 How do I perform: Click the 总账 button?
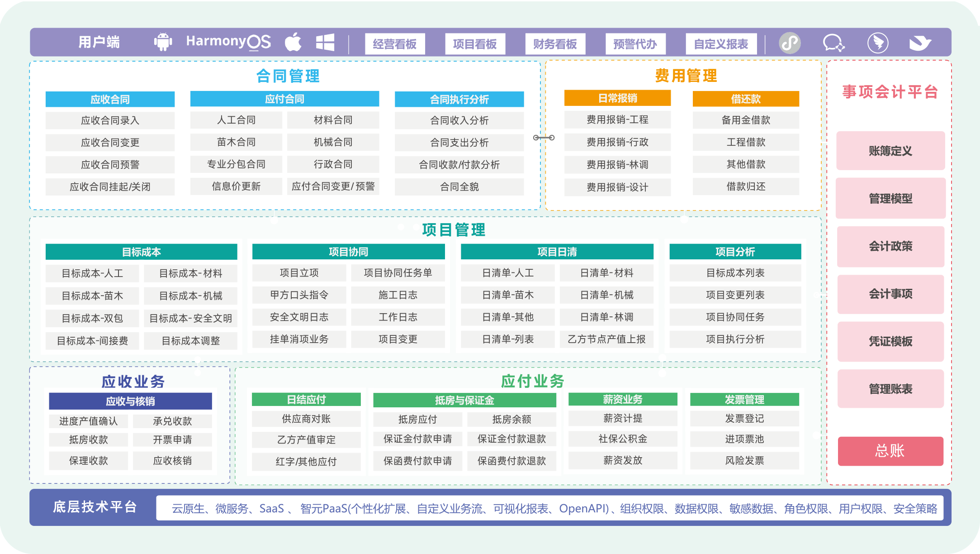pos(890,451)
